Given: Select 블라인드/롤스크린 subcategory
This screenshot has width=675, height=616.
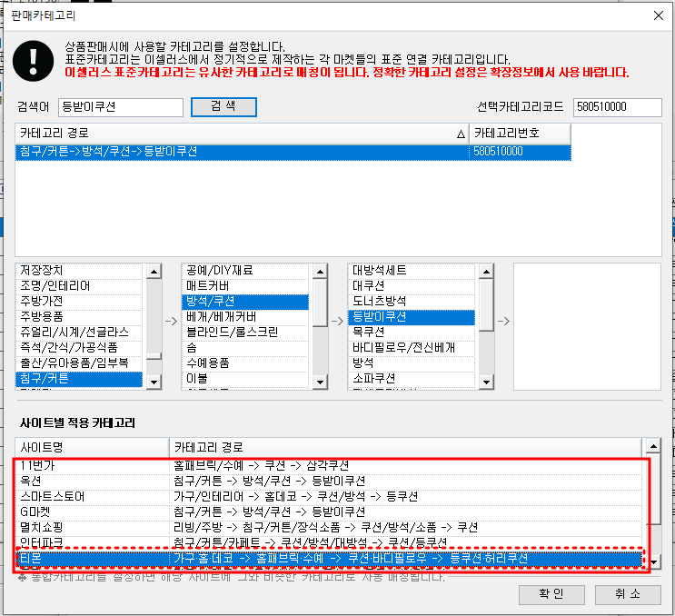Looking at the screenshot, I should [x=245, y=333].
